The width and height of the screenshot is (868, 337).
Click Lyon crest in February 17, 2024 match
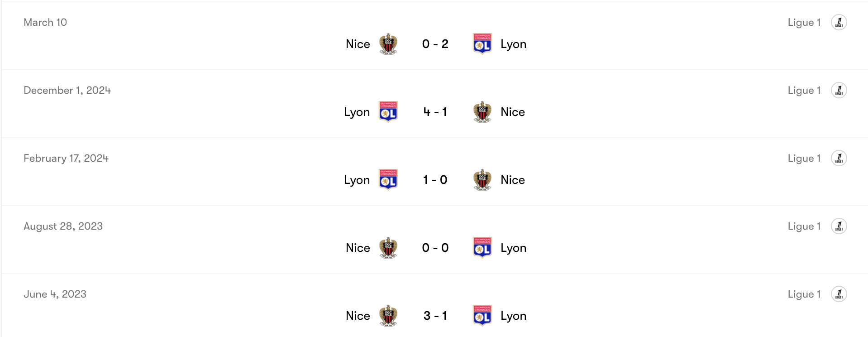(388, 180)
